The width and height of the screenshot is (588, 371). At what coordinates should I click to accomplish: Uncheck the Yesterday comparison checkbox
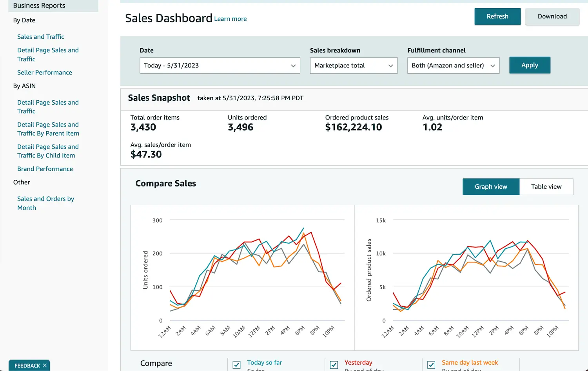point(334,365)
